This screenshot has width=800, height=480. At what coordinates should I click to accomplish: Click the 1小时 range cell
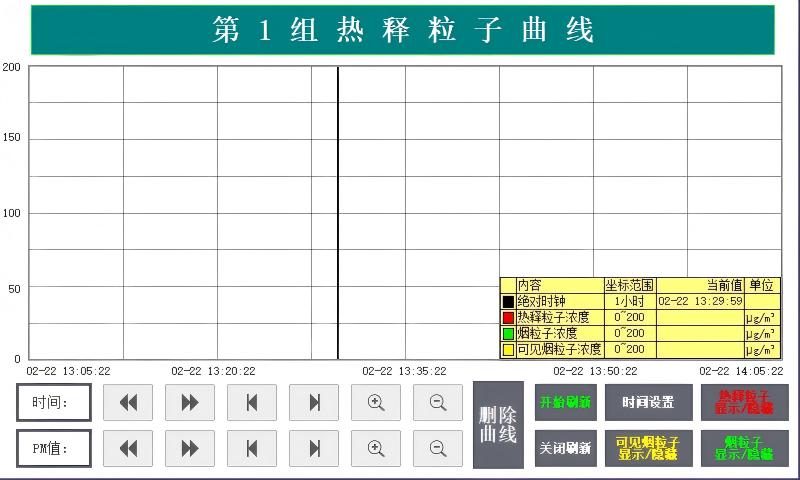[630, 301]
